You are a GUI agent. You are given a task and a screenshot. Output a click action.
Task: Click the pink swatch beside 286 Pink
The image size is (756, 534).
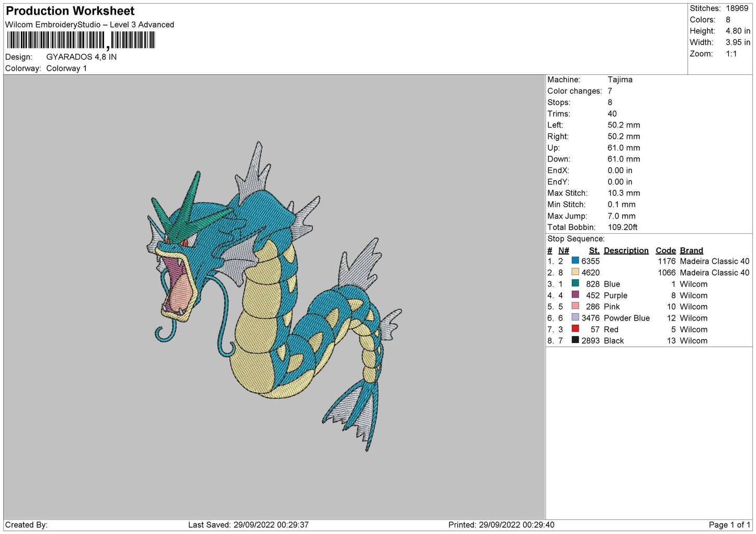coord(575,306)
